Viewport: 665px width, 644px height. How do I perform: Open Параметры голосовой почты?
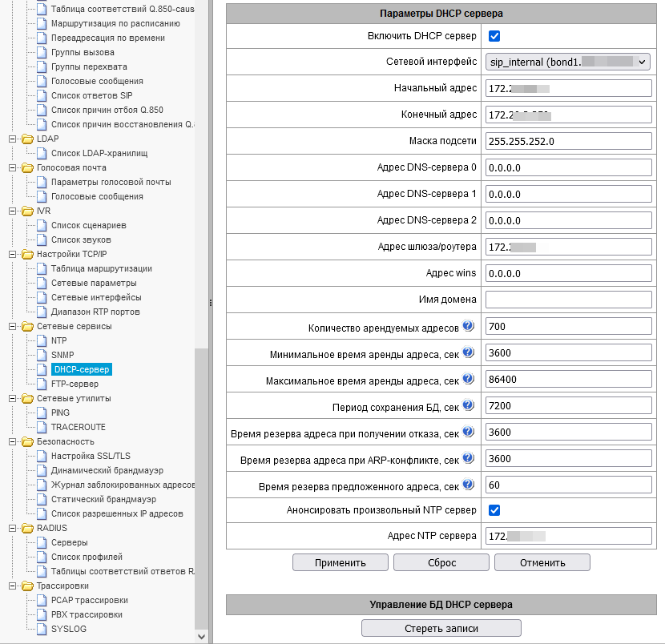tap(111, 182)
